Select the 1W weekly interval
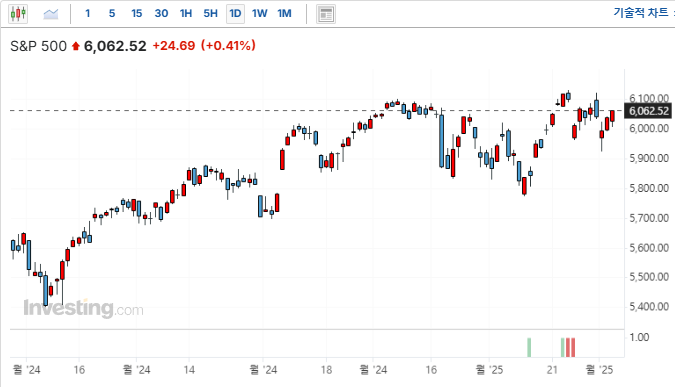The width and height of the screenshot is (675, 387). click(x=260, y=14)
